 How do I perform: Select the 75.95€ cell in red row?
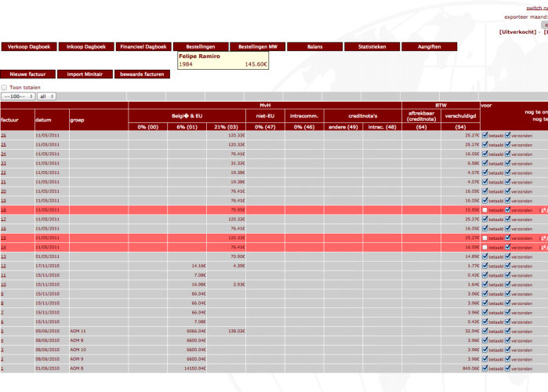coord(226,210)
